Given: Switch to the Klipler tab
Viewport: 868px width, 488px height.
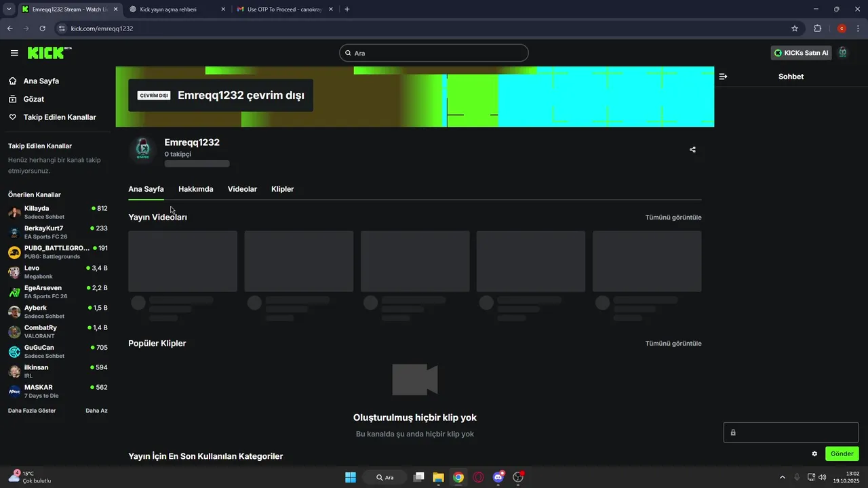Looking at the screenshot, I should [282, 189].
